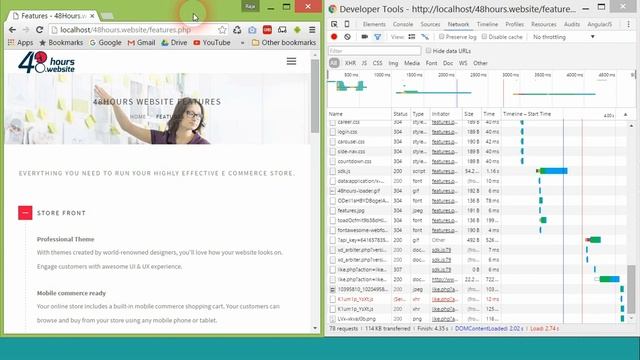The image size is (640, 360).
Task: Open the website's hamburger navigation menu
Action: (291, 61)
